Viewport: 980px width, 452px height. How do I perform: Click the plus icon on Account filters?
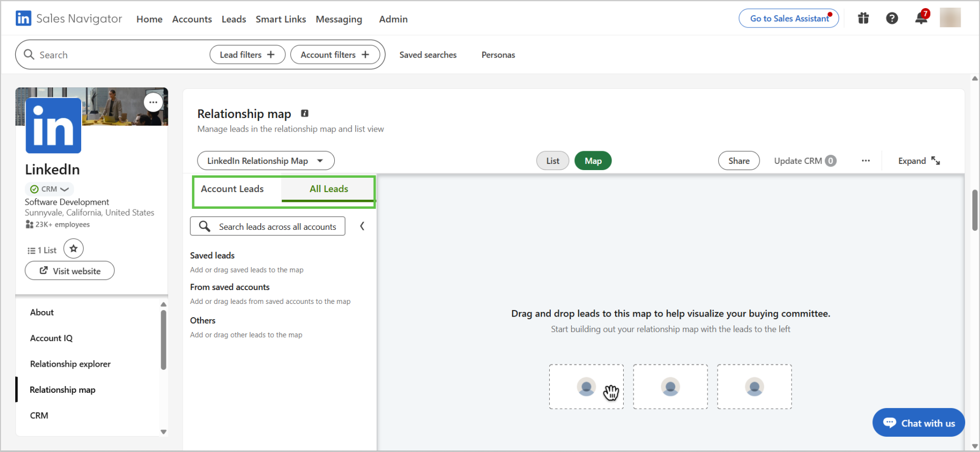(x=365, y=54)
